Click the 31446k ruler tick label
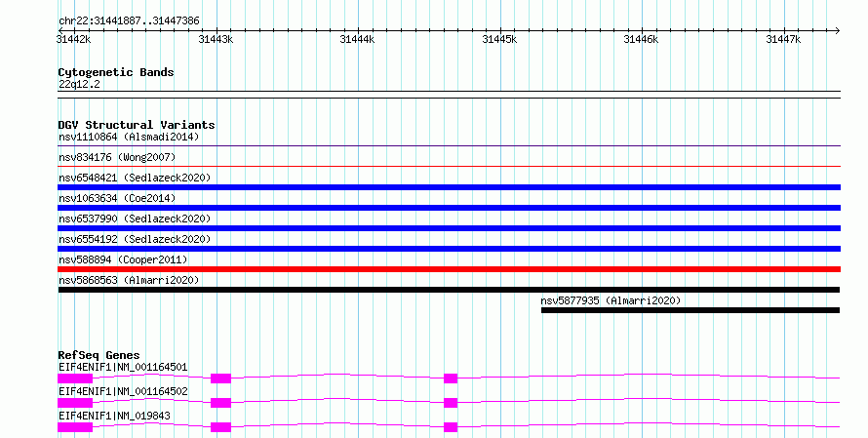The width and height of the screenshot is (868, 438). pyautogui.click(x=641, y=39)
